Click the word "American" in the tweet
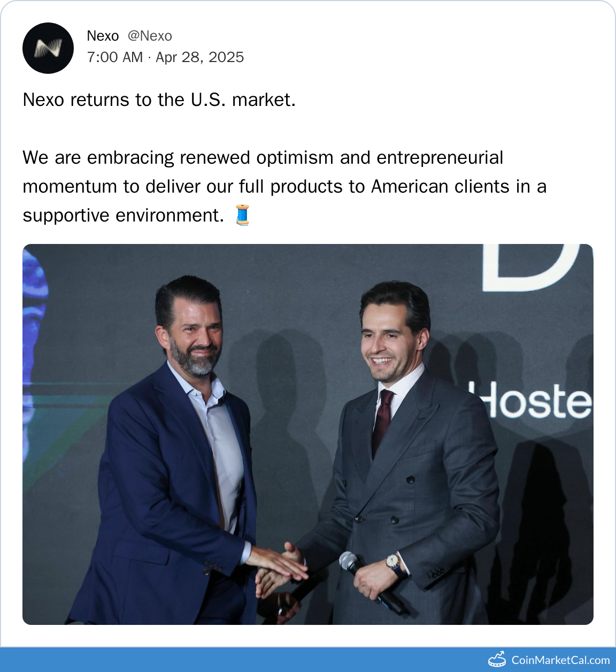616x672 pixels. (x=410, y=186)
